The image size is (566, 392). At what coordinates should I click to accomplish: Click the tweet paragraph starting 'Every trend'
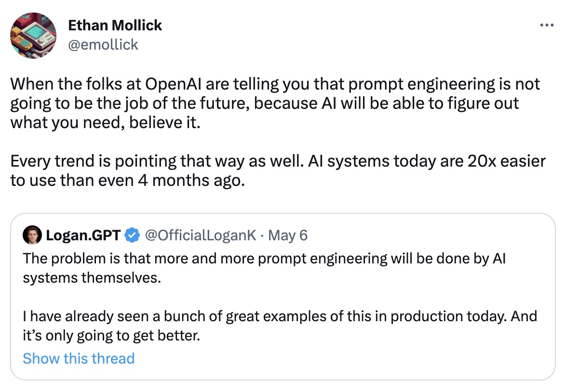click(277, 161)
